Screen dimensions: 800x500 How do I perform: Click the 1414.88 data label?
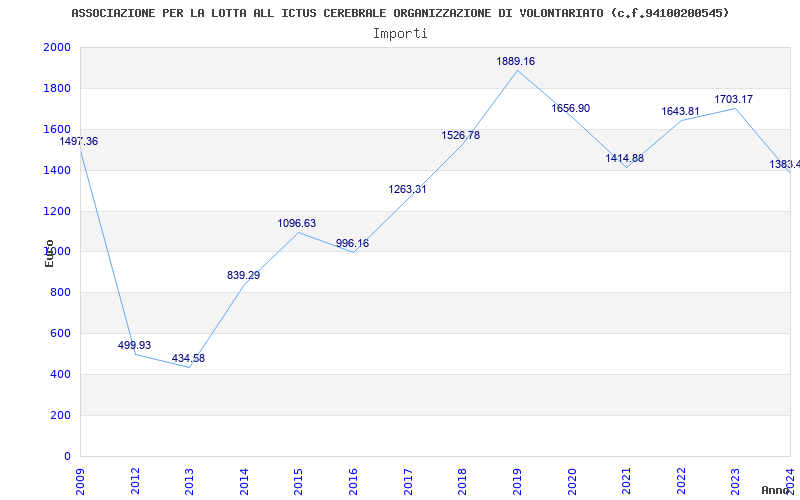pos(624,158)
